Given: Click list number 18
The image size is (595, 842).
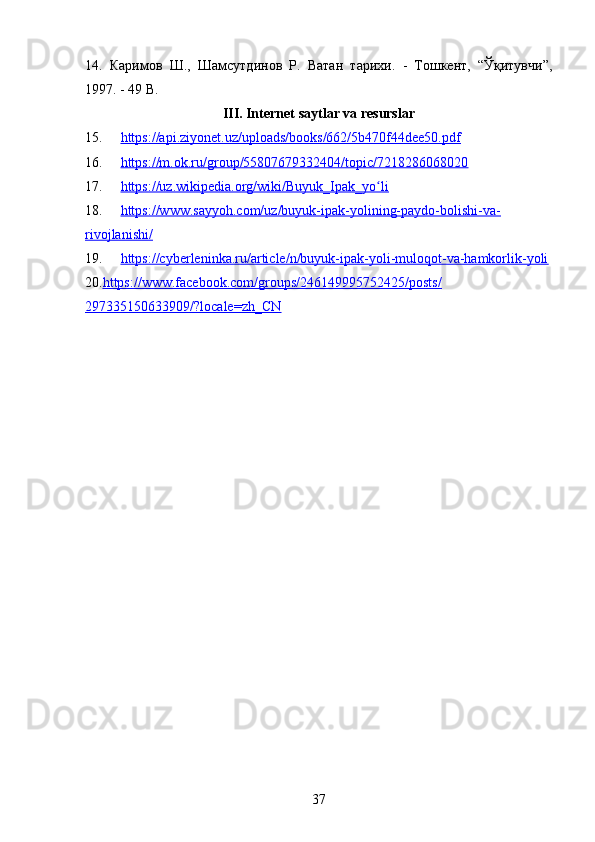Looking at the screenshot, I should coord(93,210).
